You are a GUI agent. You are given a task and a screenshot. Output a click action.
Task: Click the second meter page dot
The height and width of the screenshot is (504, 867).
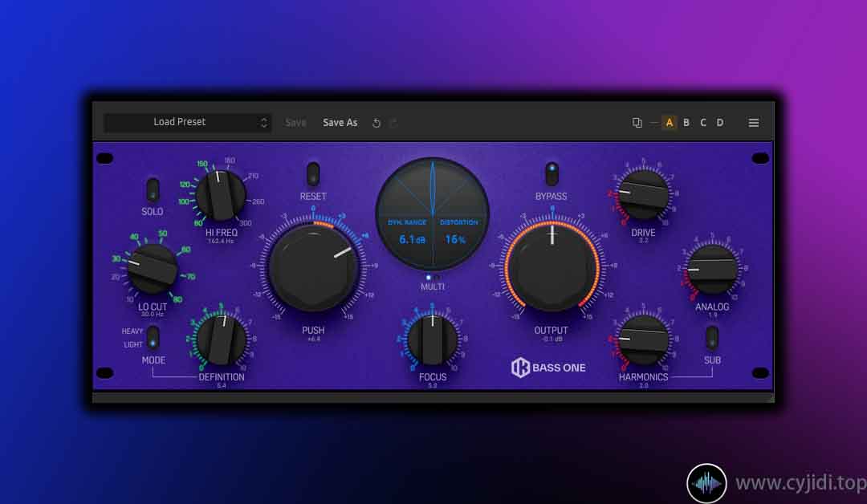pyautogui.click(x=437, y=278)
